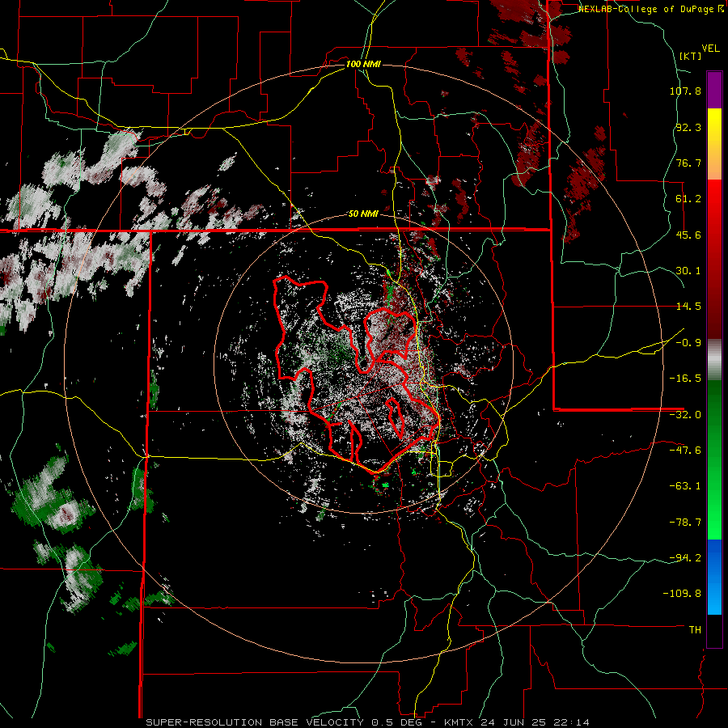This screenshot has width=728, height=728.
Task: Click the purple segment of velocity color bar
Action: [x=714, y=90]
